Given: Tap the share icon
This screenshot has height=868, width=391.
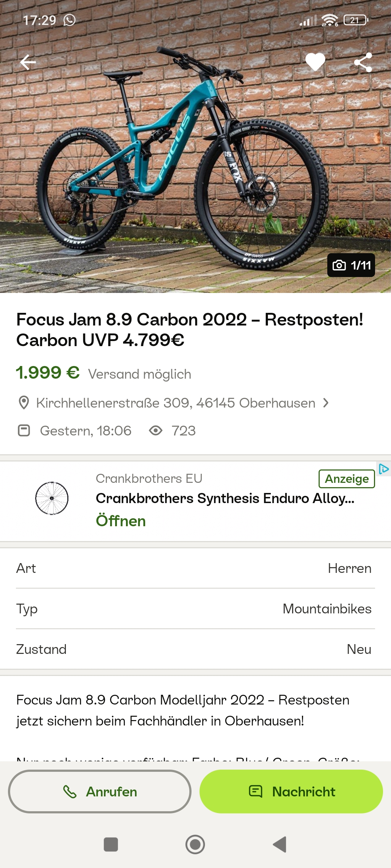Looking at the screenshot, I should click(363, 62).
